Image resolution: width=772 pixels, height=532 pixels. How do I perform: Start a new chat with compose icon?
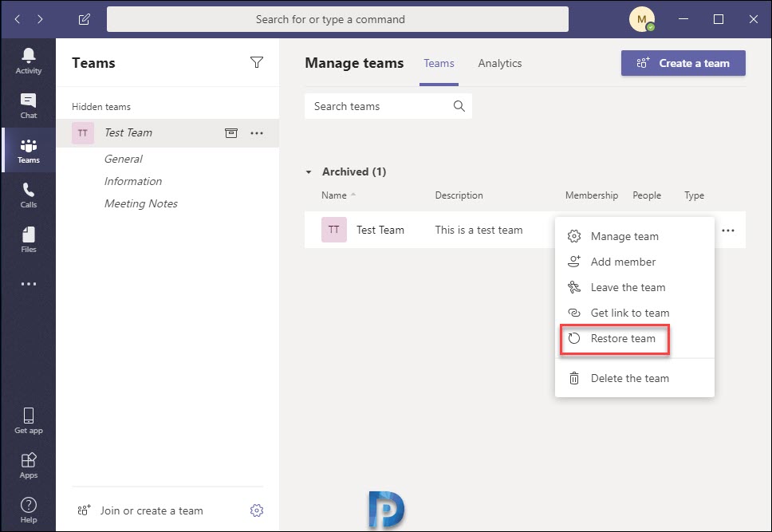(85, 19)
